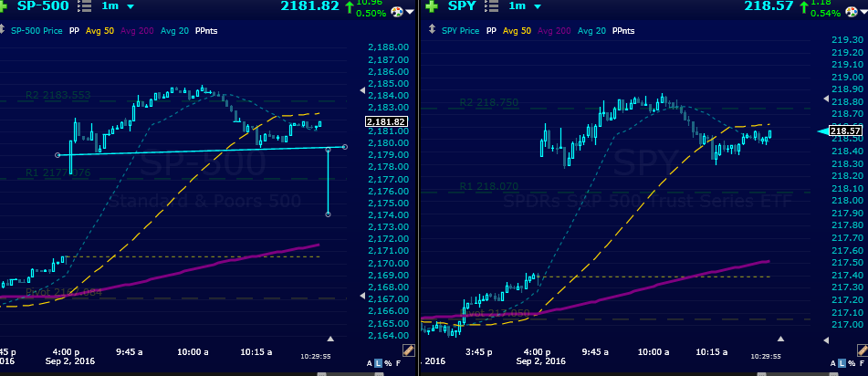Click the green up arrow in the SP-500 header
The height and width of the screenshot is (376, 868).
349,6
